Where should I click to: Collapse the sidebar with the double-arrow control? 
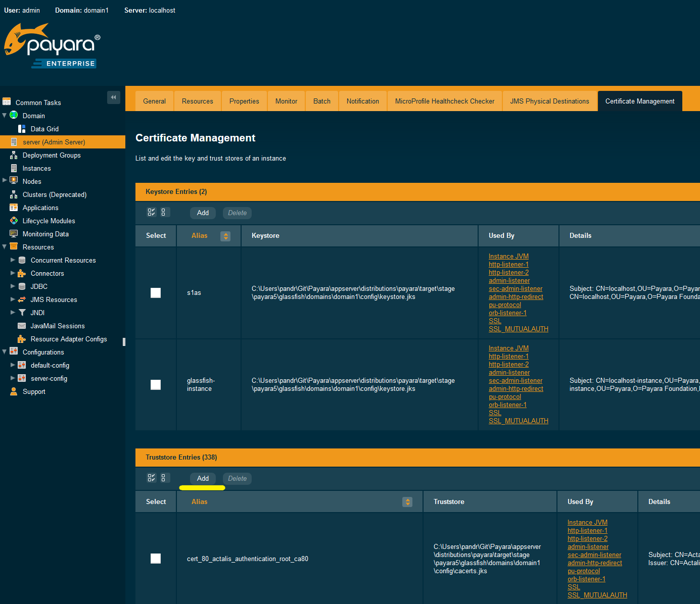(113, 97)
